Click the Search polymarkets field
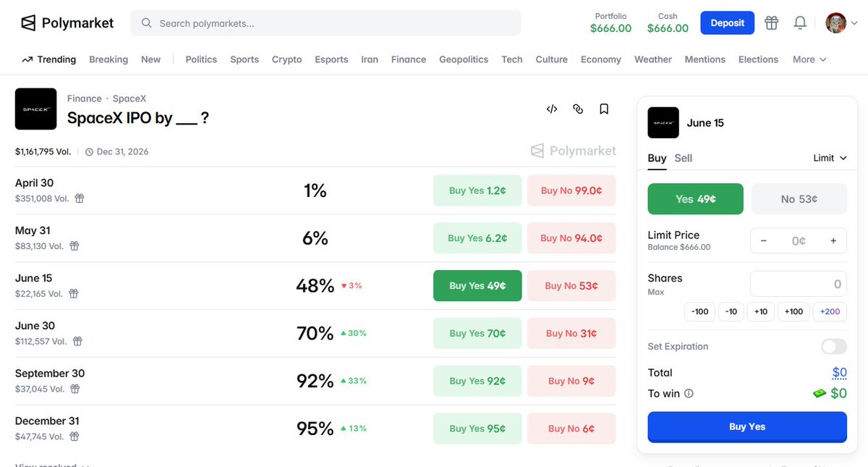Screen dimensions: 868x467 point(325,23)
